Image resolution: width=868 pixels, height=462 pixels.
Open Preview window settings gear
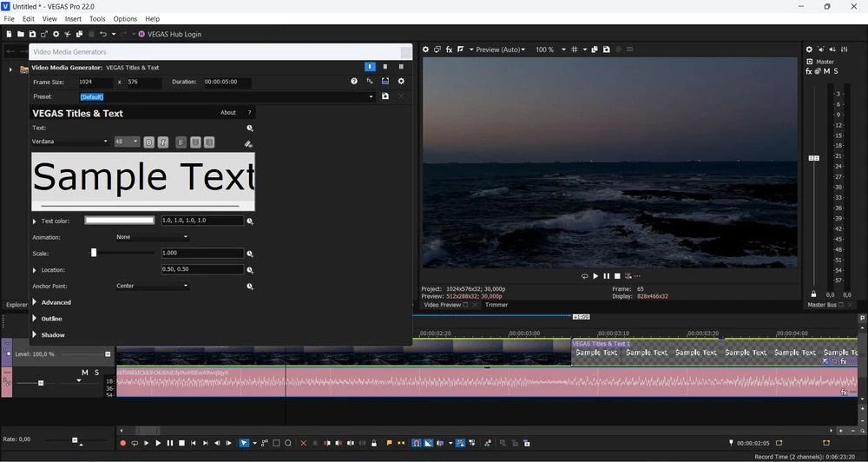(425, 49)
